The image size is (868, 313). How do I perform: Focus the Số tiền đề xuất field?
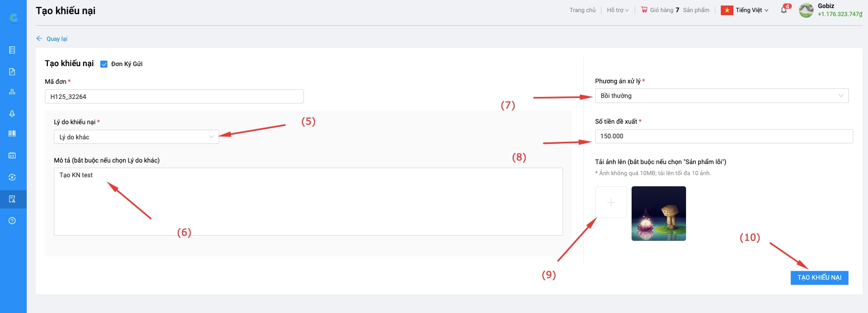coord(724,136)
